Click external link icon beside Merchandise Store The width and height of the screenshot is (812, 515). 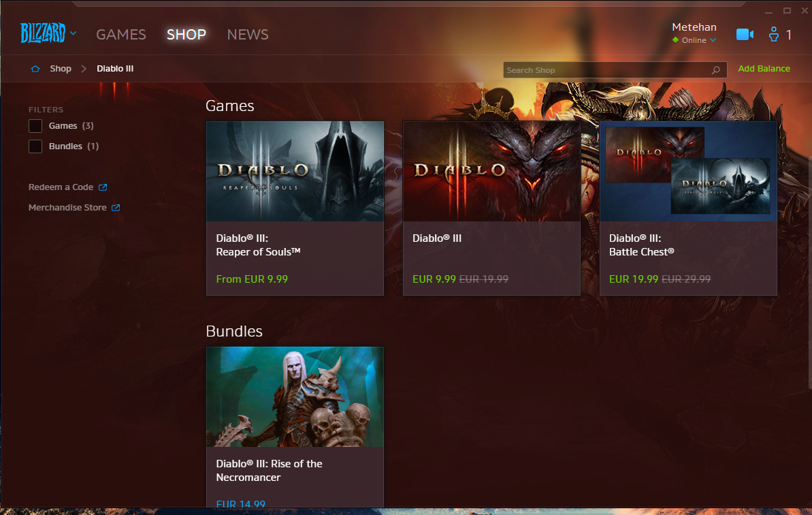[116, 207]
